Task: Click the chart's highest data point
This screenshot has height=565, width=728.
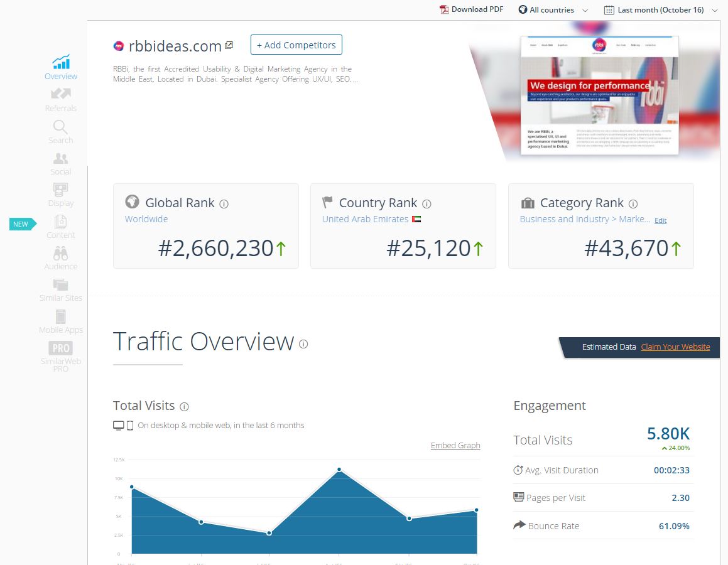Action: click(339, 470)
